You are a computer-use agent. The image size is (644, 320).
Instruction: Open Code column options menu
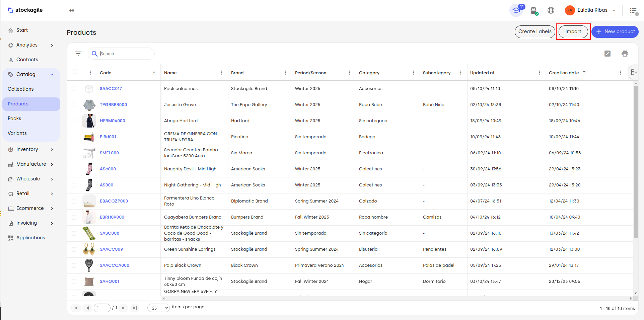pos(154,73)
